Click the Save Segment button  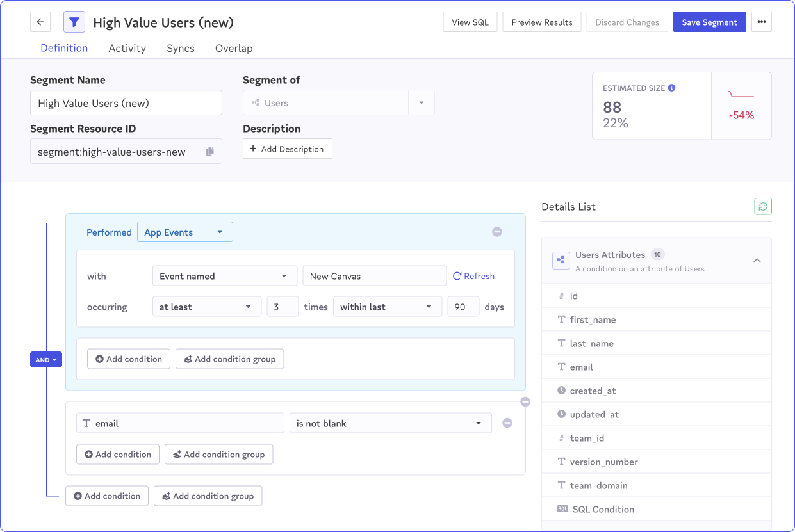pos(709,22)
